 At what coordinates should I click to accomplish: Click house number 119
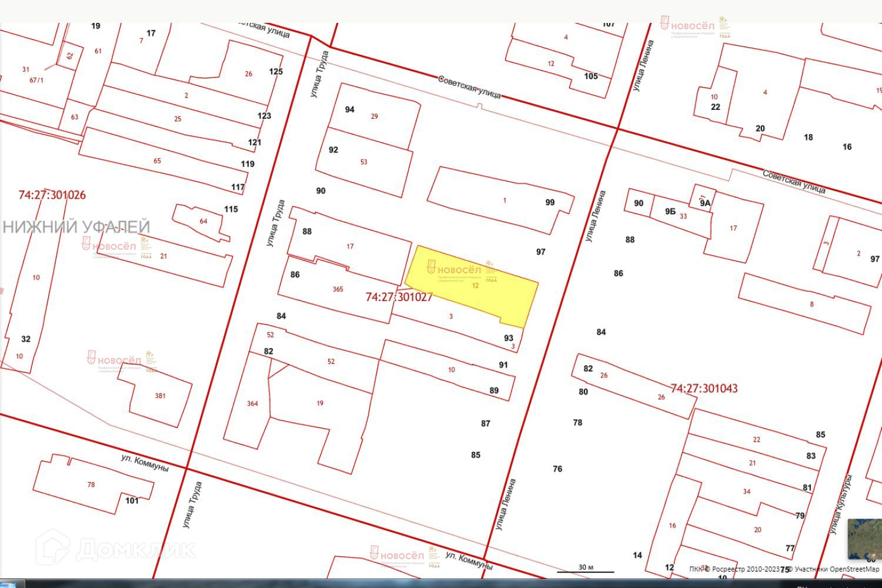click(x=248, y=164)
